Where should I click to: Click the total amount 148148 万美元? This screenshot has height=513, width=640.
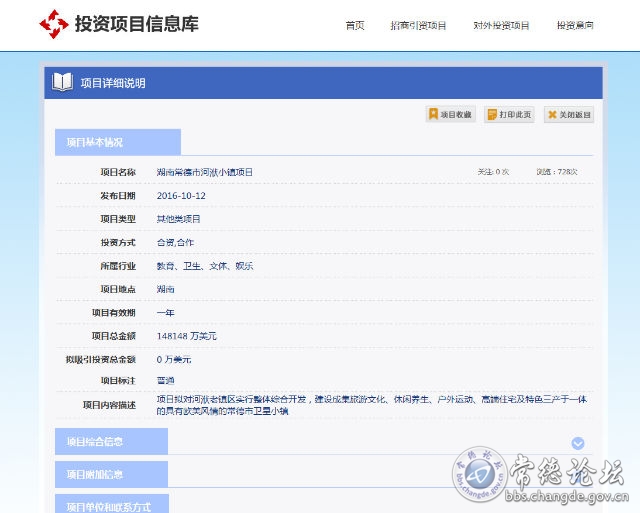(187, 336)
